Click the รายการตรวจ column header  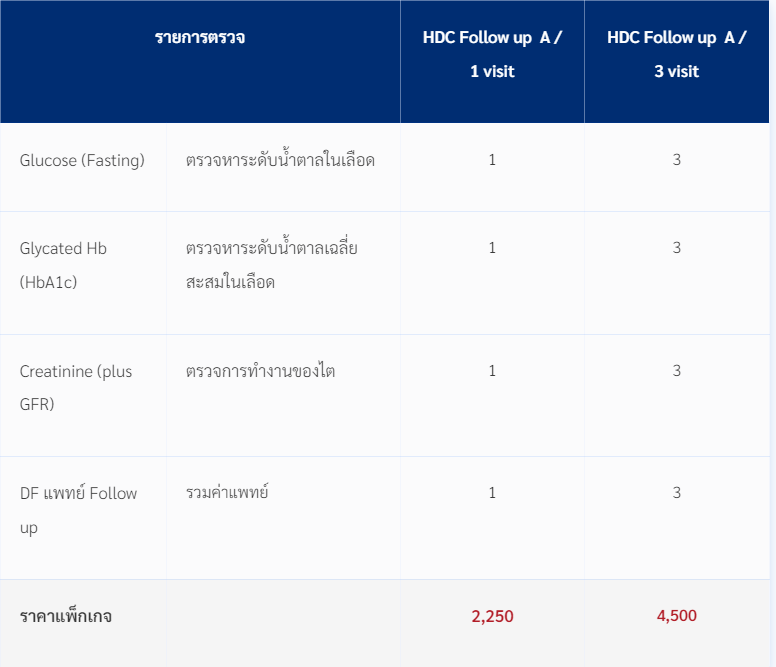200,38
